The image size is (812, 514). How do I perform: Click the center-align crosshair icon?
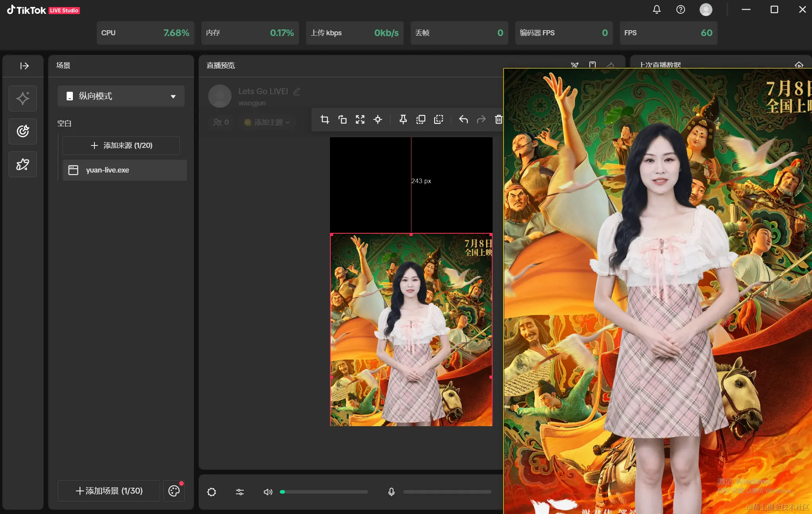pos(377,119)
